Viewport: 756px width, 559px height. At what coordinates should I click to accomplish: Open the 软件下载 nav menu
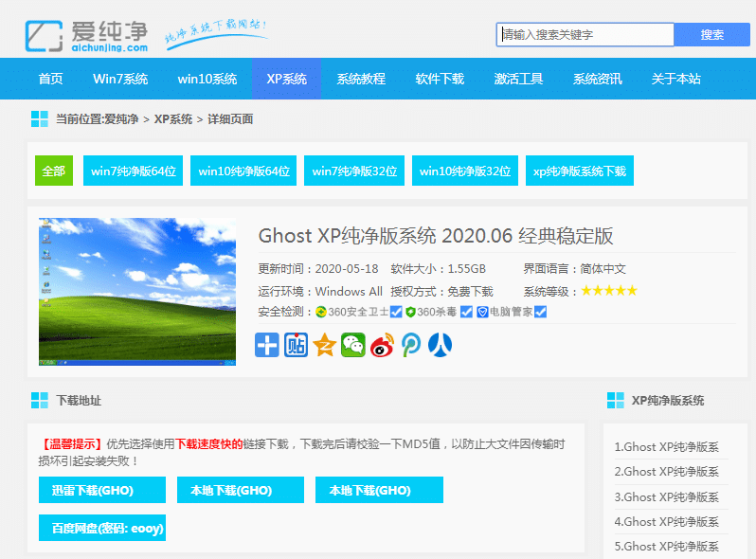[x=440, y=79]
